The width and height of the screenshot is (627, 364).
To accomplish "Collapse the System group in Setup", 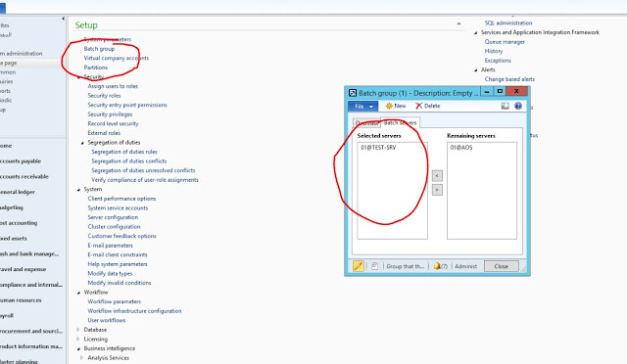I will click(x=78, y=190).
